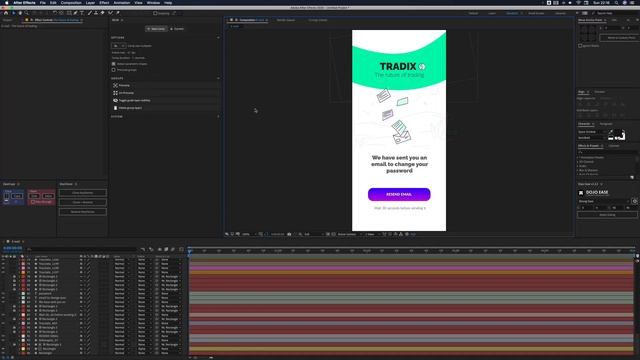Click the Precomp group icon

(x=116, y=85)
